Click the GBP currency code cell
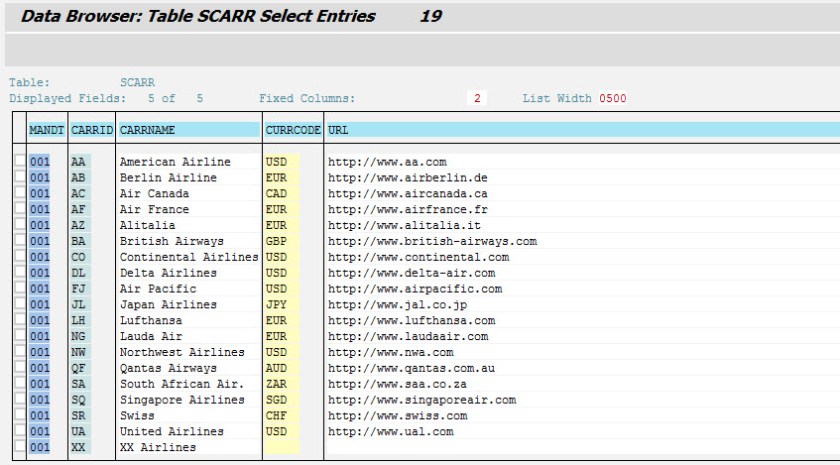 click(282, 241)
